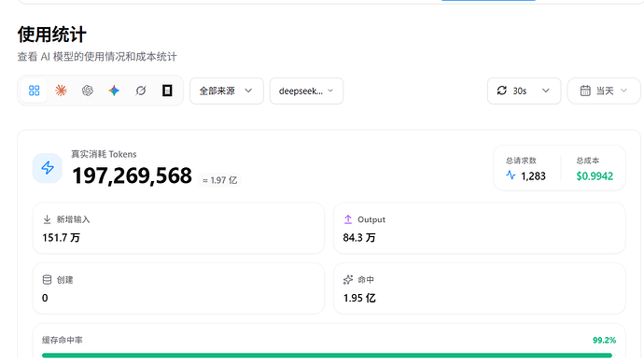This screenshot has width=644, height=364.
Task: Click the 151.7 万 new input value
Action: point(62,237)
